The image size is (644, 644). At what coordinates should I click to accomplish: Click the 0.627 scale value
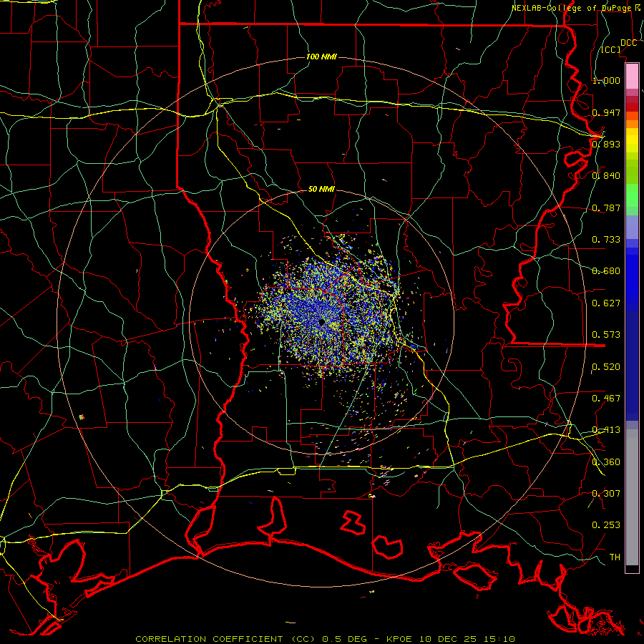pos(606,303)
